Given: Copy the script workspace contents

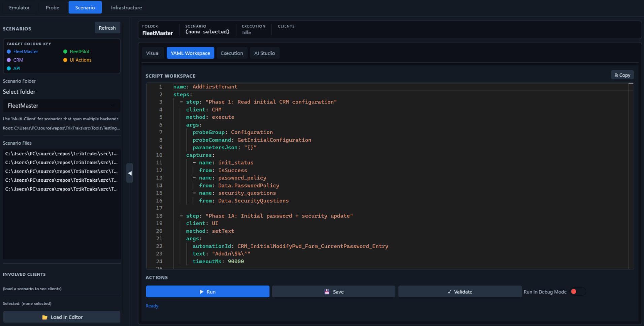Looking at the screenshot, I should [622, 75].
